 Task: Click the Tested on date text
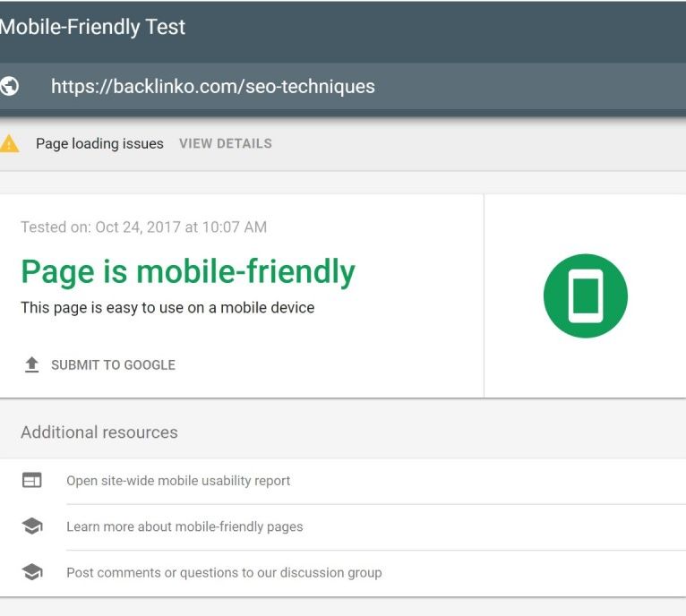coord(143,227)
